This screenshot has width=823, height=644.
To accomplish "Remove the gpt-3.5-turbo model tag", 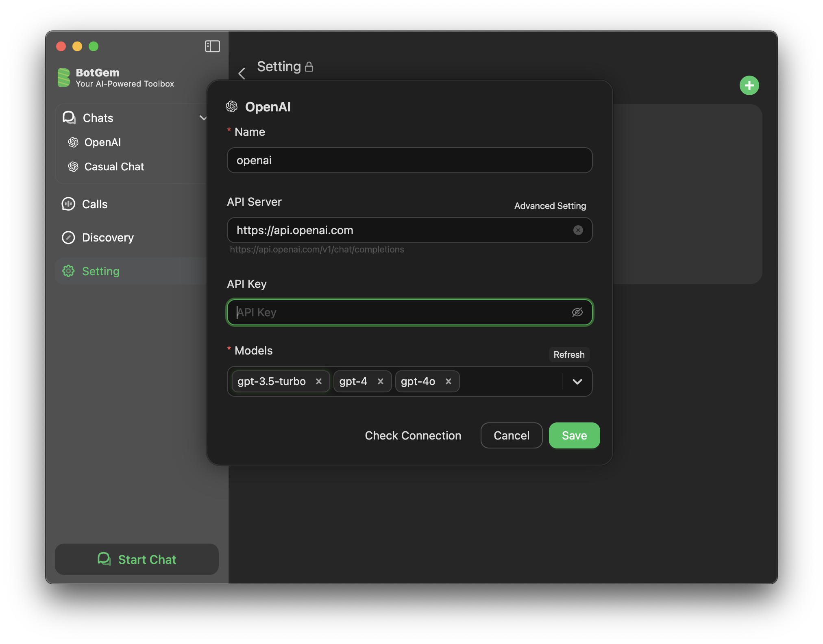I will pos(319,381).
